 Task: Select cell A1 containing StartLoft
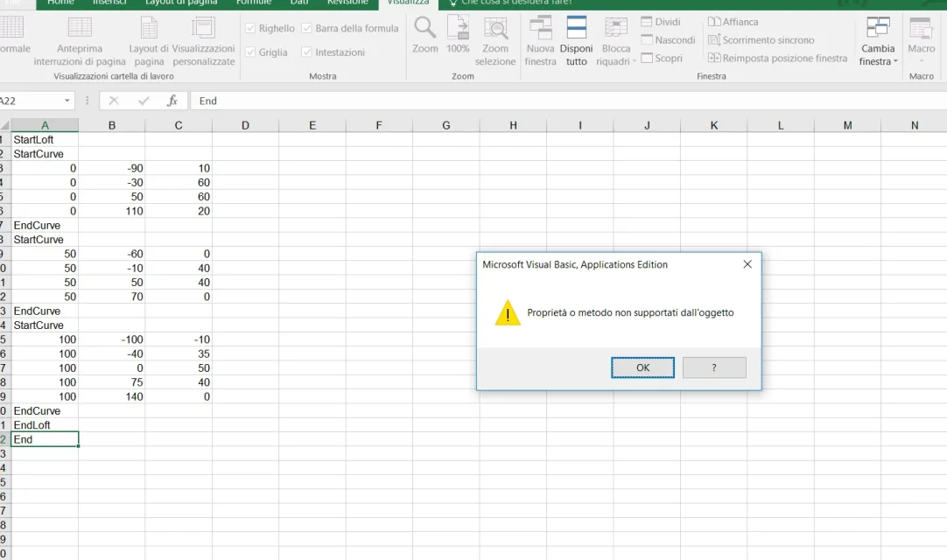[x=45, y=139]
